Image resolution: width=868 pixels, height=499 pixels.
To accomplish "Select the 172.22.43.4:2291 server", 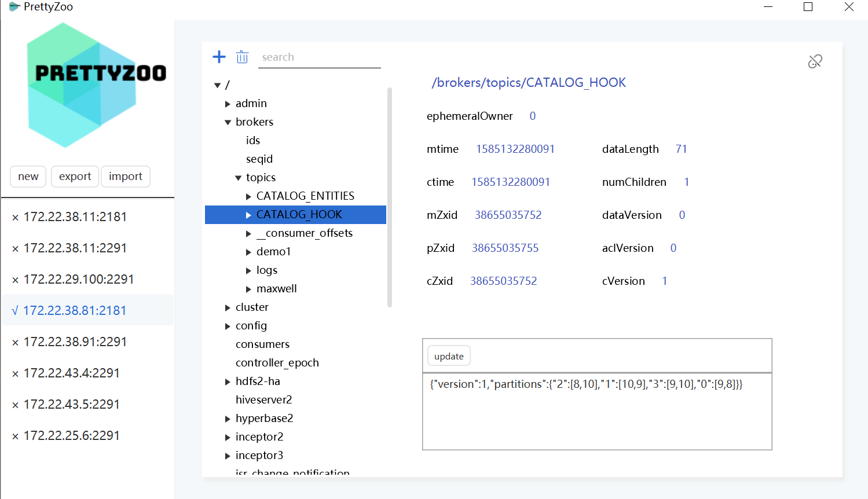I will pos(72,373).
